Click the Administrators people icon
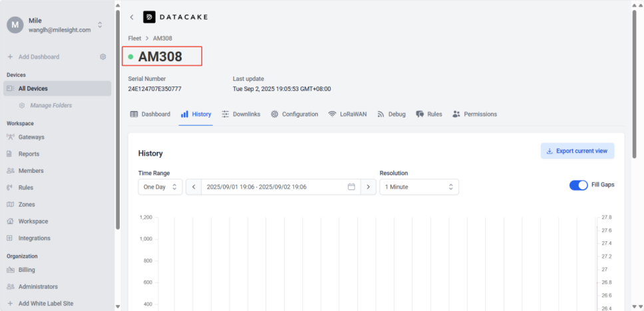This screenshot has height=311, width=644. (x=11, y=287)
